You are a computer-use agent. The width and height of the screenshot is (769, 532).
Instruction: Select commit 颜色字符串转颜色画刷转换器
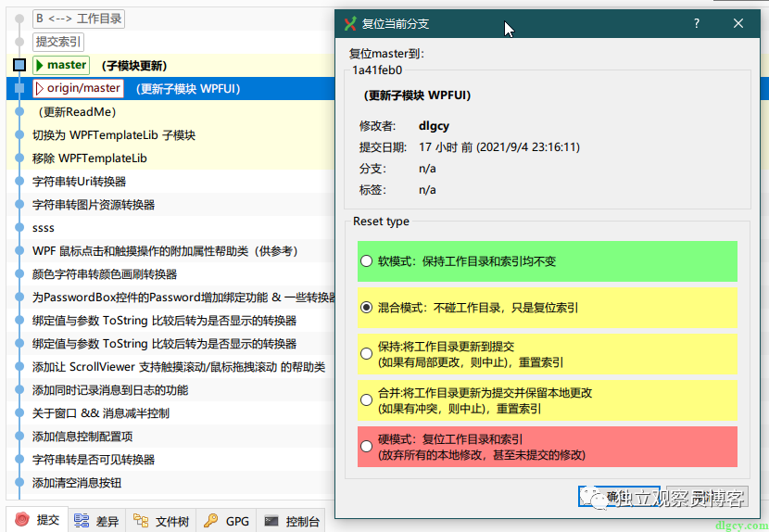pos(170,273)
